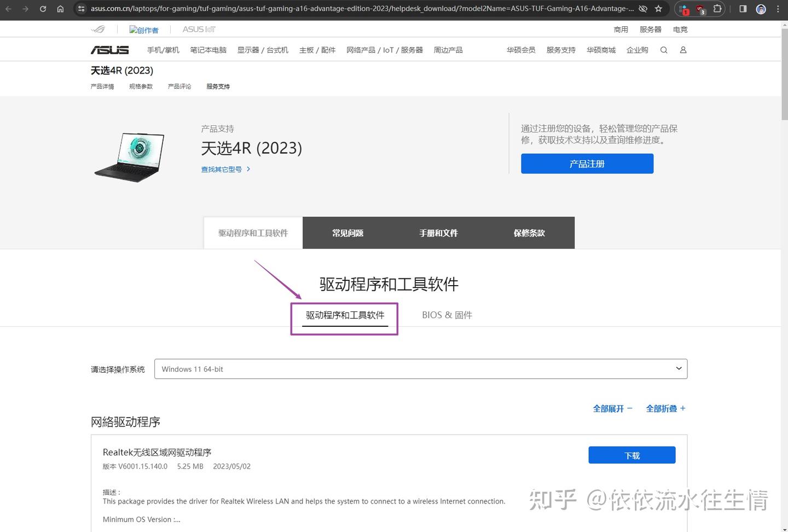Open the 服务器 top link
Image resolution: width=788 pixels, height=532 pixels.
pyautogui.click(x=651, y=30)
